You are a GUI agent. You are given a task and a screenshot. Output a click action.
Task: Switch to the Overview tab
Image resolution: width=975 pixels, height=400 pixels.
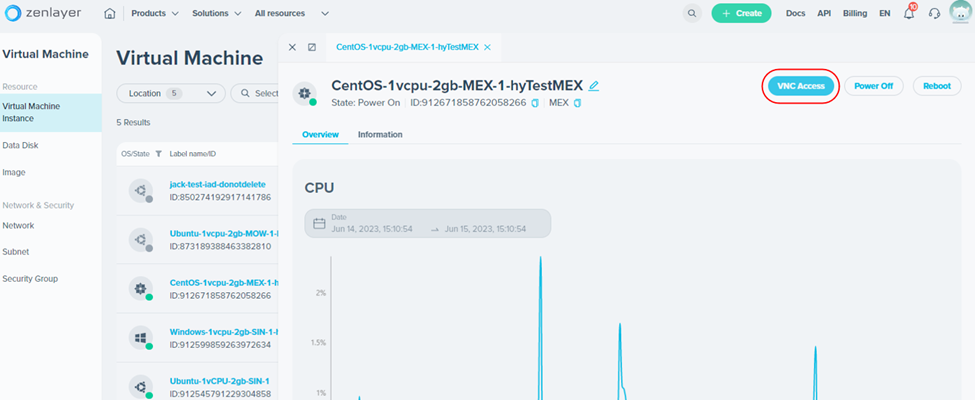pos(320,134)
